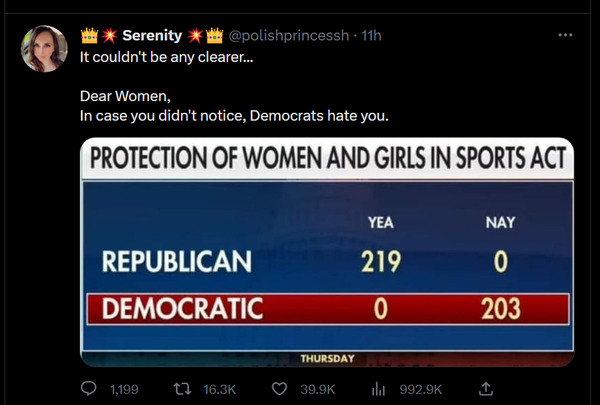Click the crown emoji before Serenity's name

click(x=88, y=36)
